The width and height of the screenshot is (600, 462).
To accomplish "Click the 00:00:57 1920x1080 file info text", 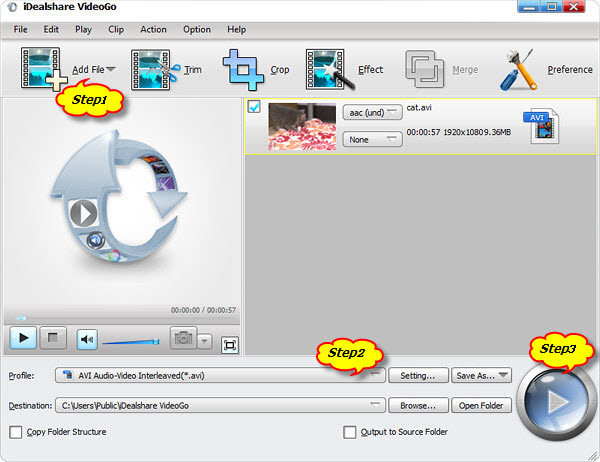I will [x=458, y=132].
